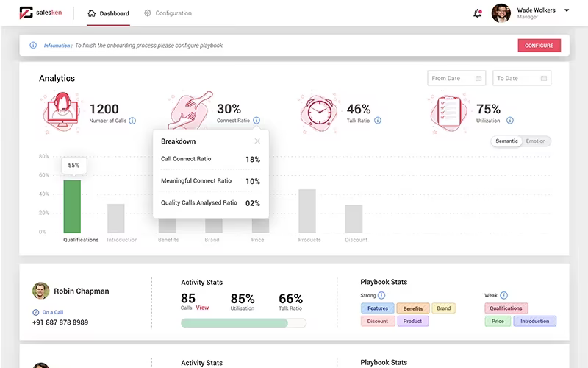Click the Product tag

click(412, 322)
